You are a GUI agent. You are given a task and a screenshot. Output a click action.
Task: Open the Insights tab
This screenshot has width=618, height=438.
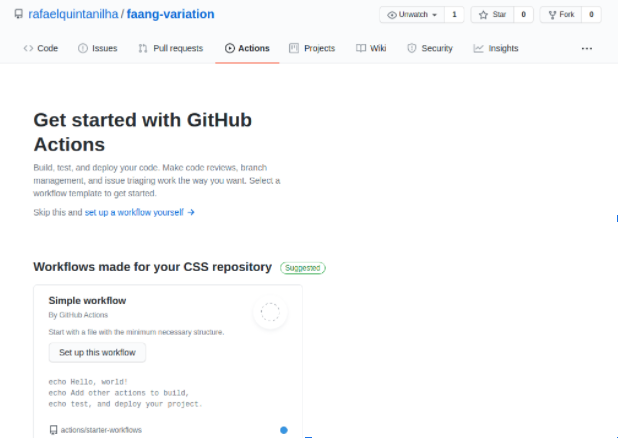pos(502,48)
